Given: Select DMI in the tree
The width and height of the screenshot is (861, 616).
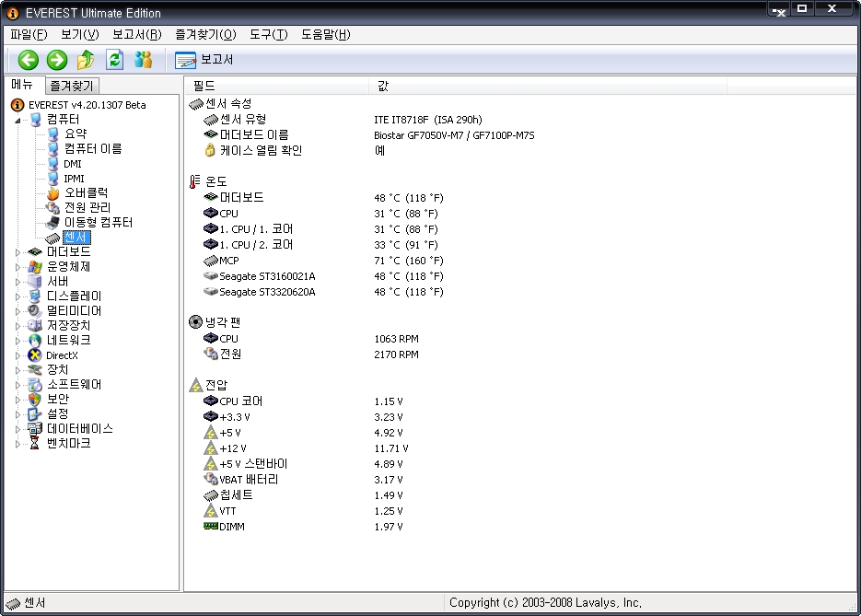Looking at the screenshot, I should click(x=73, y=164).
